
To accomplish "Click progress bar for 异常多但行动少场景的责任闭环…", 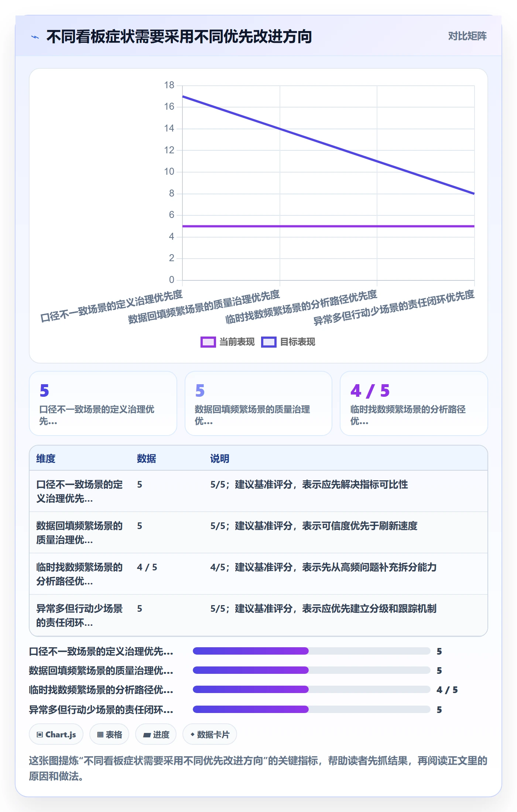I will [312, 709].
